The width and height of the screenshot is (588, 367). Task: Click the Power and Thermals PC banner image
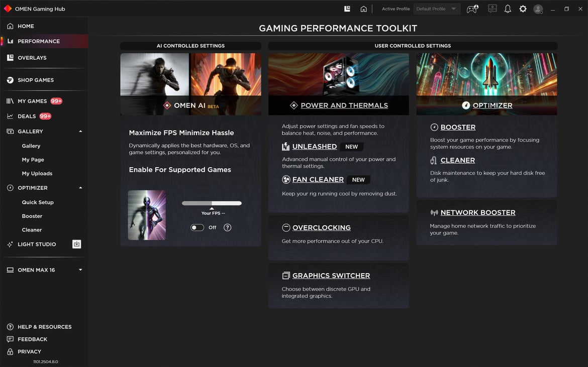point(339,84)
